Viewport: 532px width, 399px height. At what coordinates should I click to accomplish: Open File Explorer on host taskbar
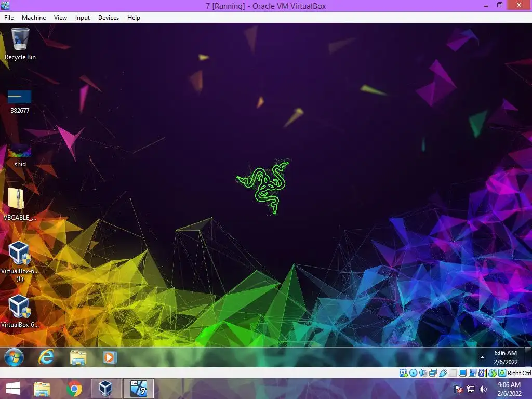42,389
